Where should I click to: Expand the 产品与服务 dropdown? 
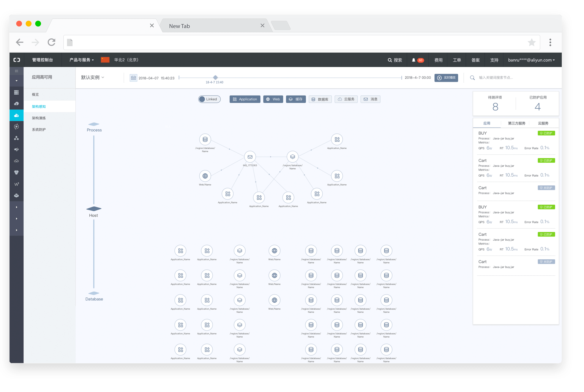(82, 60)
